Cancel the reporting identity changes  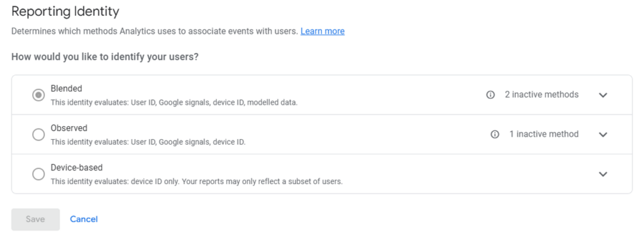pyautogui.click(x=84, y=219)
